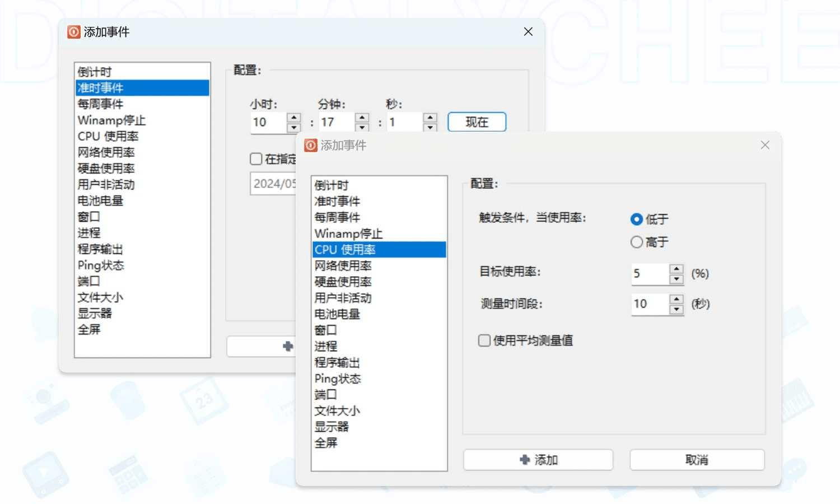Click the app icon in back dialog title bar
840x504 pixels.
[74, 32]
